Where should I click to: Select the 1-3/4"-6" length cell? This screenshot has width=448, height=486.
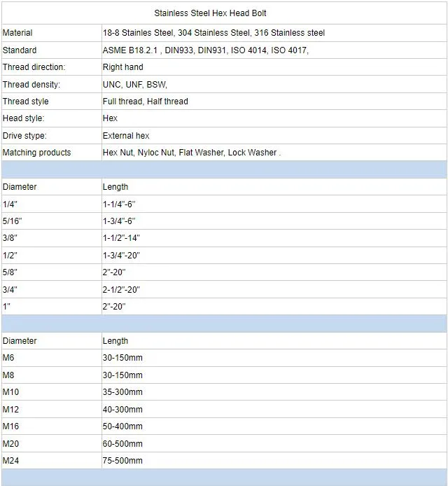point(119,221)
